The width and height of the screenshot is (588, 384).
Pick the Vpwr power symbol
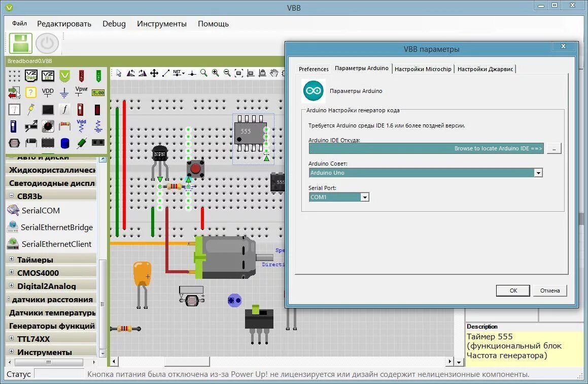(x=81, y=91)
